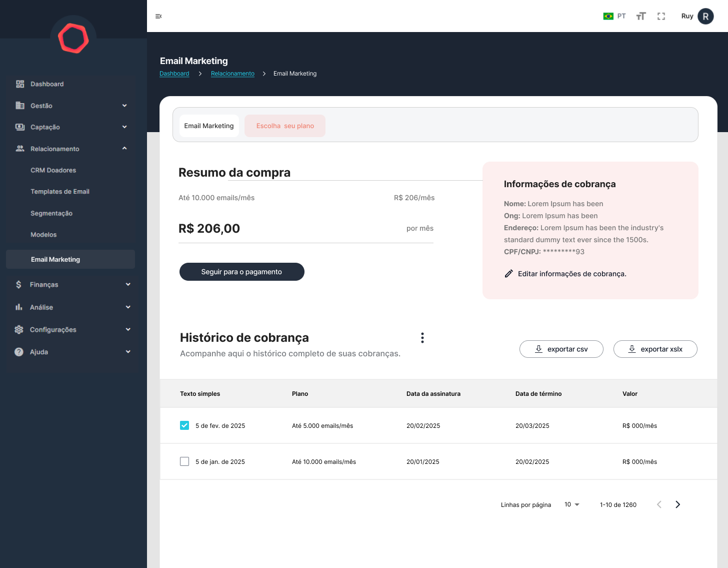Image resolution: width=728 pixels, height=568 pixels.
Task: Click the Brazil flag language icon
Action: (x=608, y=17)
